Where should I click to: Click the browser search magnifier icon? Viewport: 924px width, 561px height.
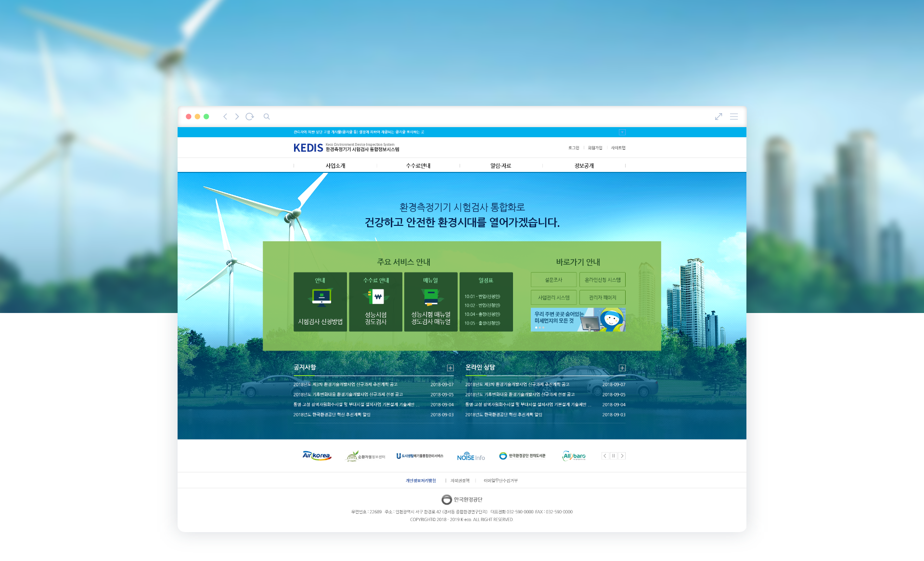coord(267,117)
